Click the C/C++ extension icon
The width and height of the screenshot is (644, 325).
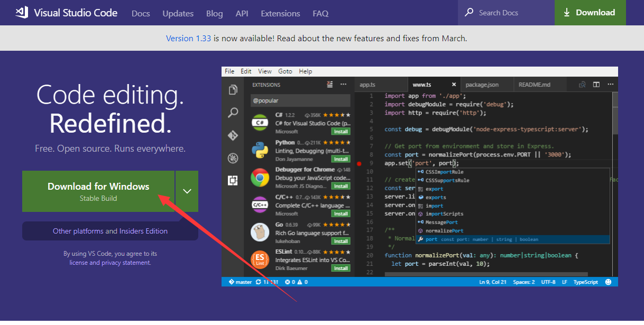coord(260,205)
